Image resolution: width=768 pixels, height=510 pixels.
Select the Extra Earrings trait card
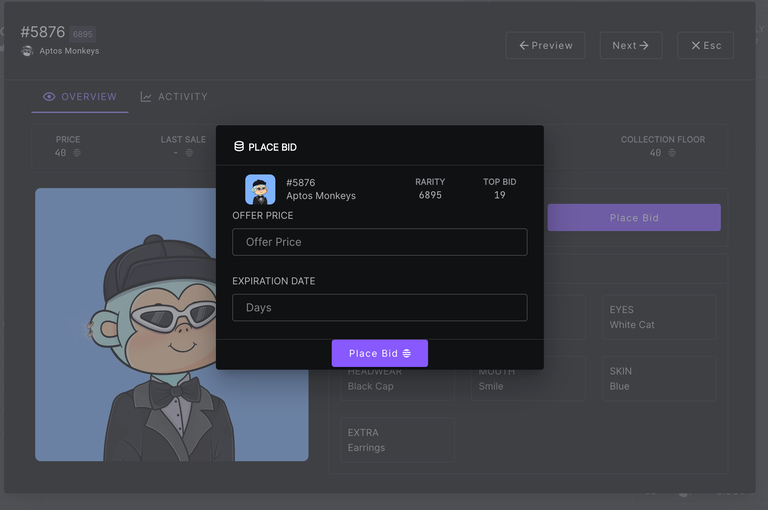[x=396, y=440]
